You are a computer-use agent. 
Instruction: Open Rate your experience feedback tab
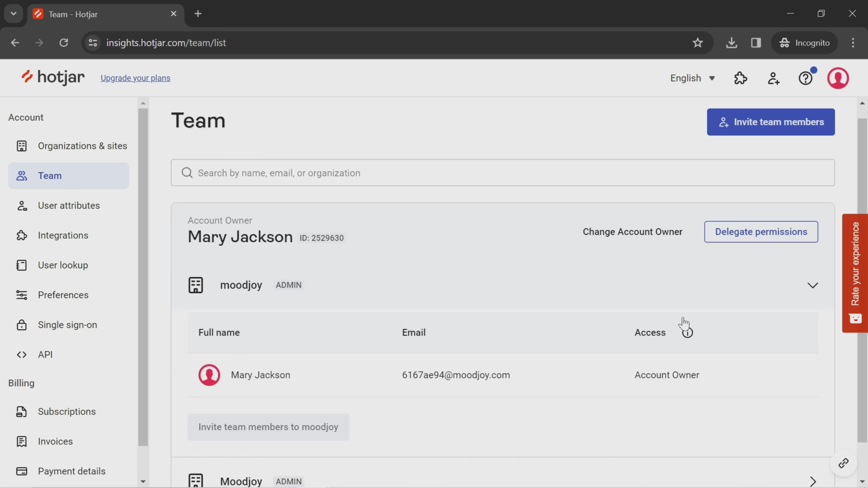(x=855, y=273)
